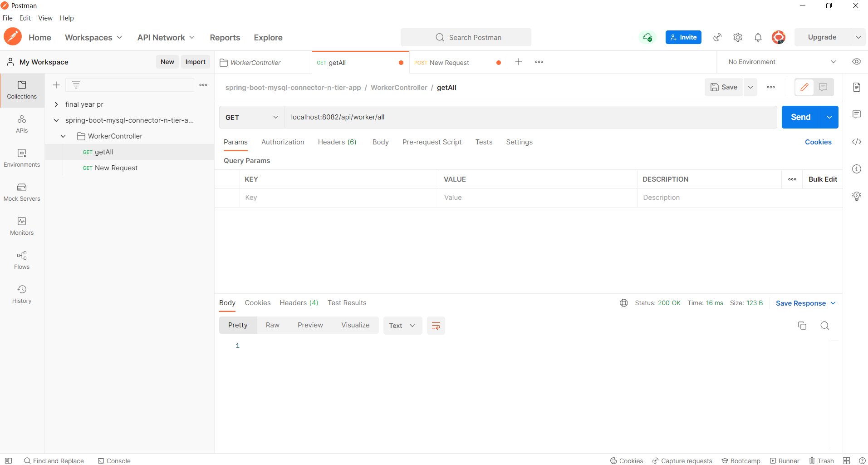The image size is (868, 465).
Task: Click the Bulk Edit link
Action: click(823, 179)
